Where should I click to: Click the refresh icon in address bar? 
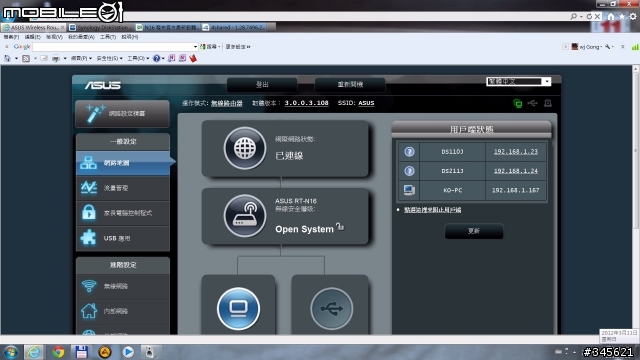coord(589,16)
